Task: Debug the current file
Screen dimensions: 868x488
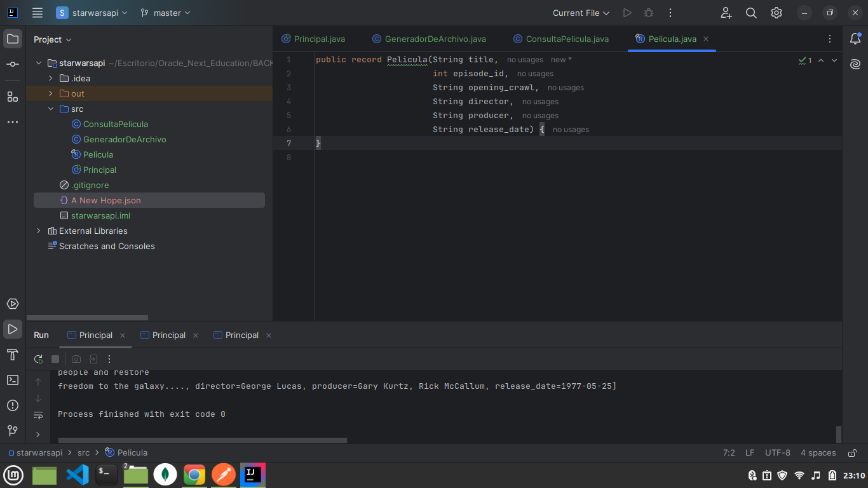Action: coord(649,13)
